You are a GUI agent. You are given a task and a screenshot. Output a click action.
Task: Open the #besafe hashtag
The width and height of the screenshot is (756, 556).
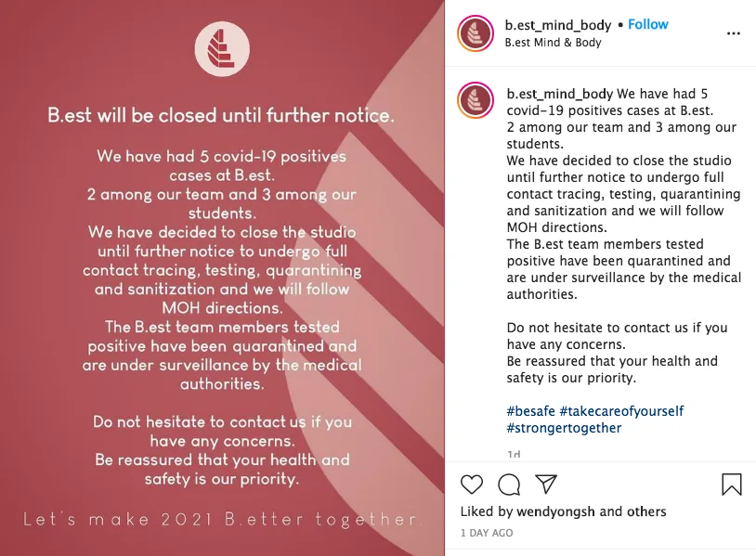pyautogui.click(x=531, y=411)
